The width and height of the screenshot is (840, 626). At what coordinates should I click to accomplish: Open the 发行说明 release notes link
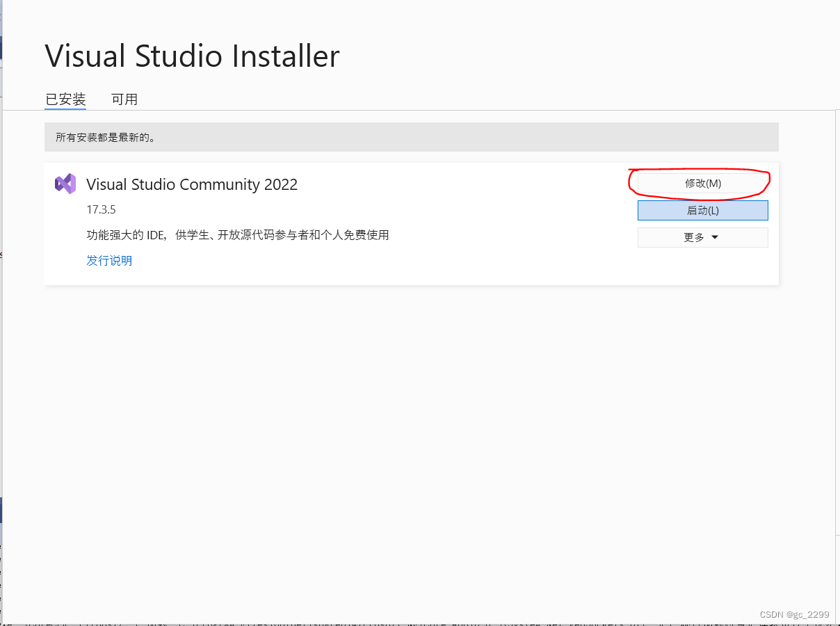point(109,261)
